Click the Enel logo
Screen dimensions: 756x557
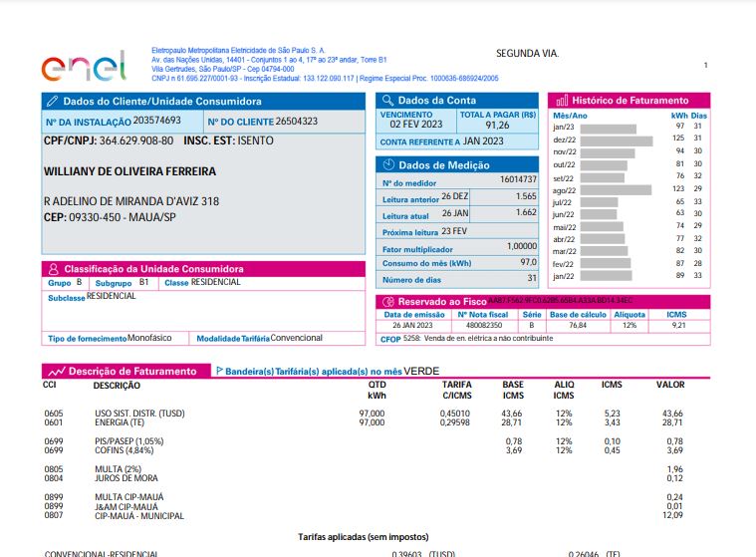tap(84, 66)
